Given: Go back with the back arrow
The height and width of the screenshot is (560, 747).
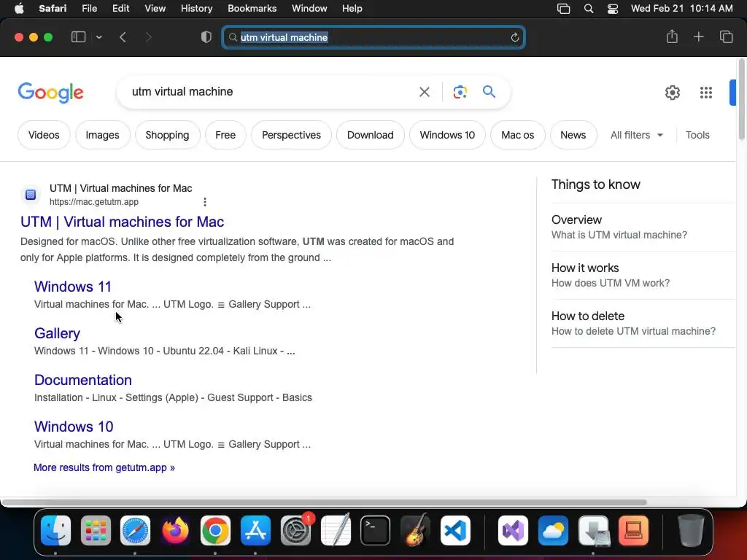Looking at the screenshot, I should click(123, 37).
